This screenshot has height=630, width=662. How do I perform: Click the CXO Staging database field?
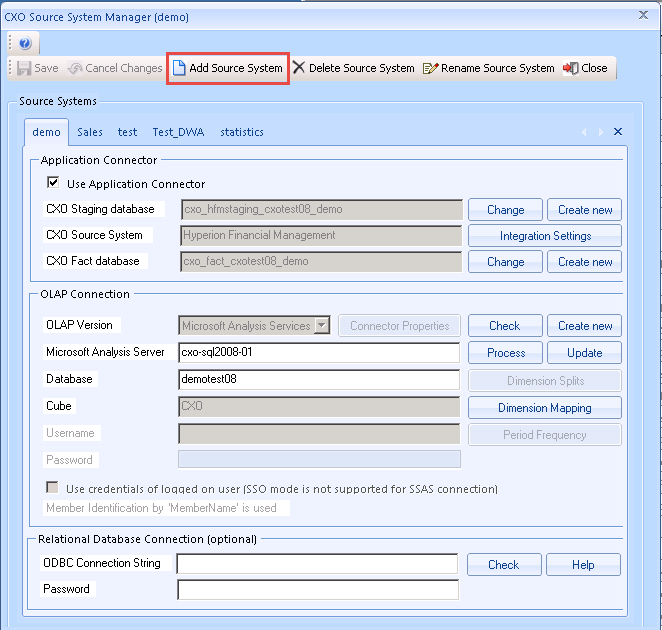(322, 209)
